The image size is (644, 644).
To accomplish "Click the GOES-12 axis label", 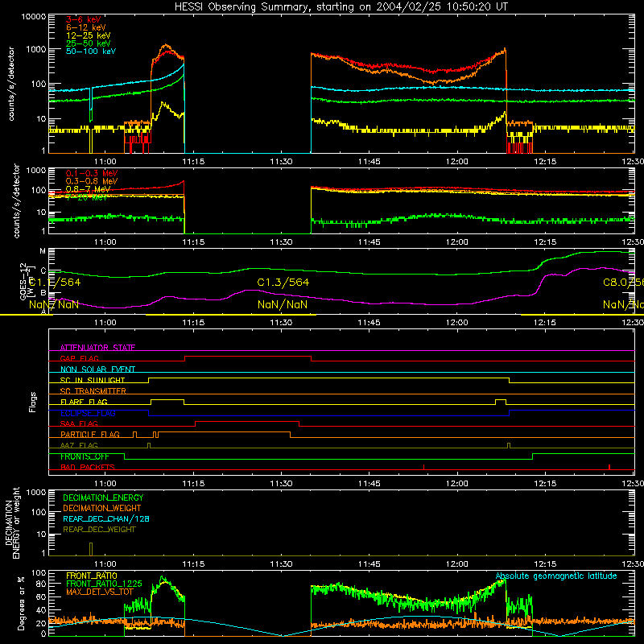I will 23,281.
